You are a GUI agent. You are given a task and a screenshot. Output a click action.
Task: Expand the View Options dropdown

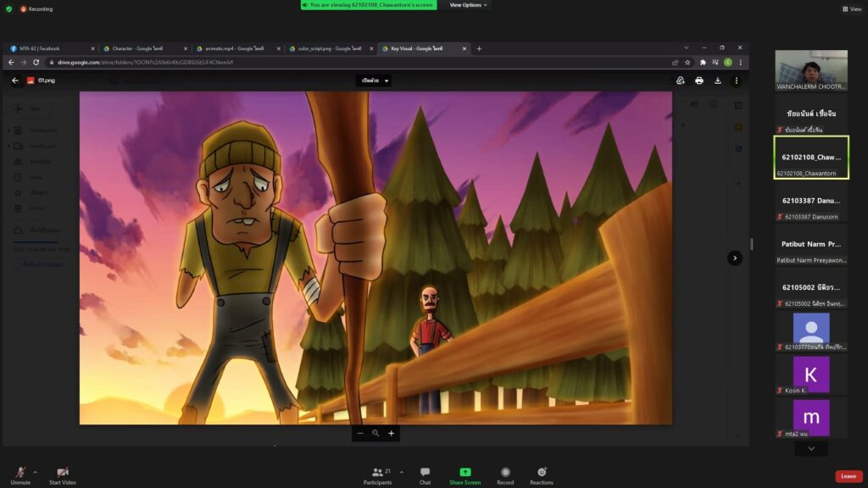[x=469, y=5]
